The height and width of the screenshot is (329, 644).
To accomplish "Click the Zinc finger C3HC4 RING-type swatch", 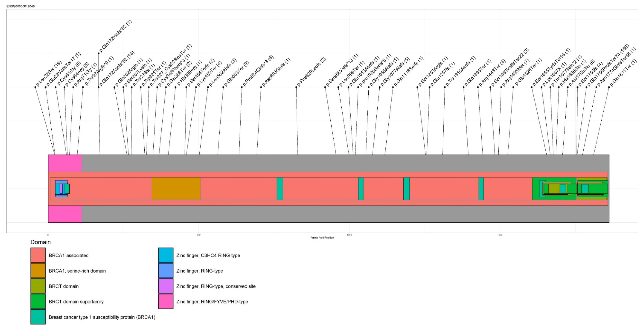I will click(166, 255).
